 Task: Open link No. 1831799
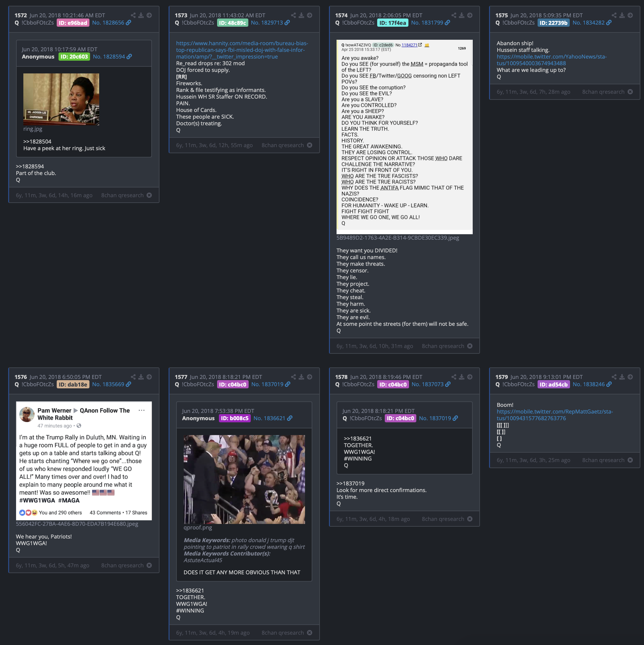point(431,23)
